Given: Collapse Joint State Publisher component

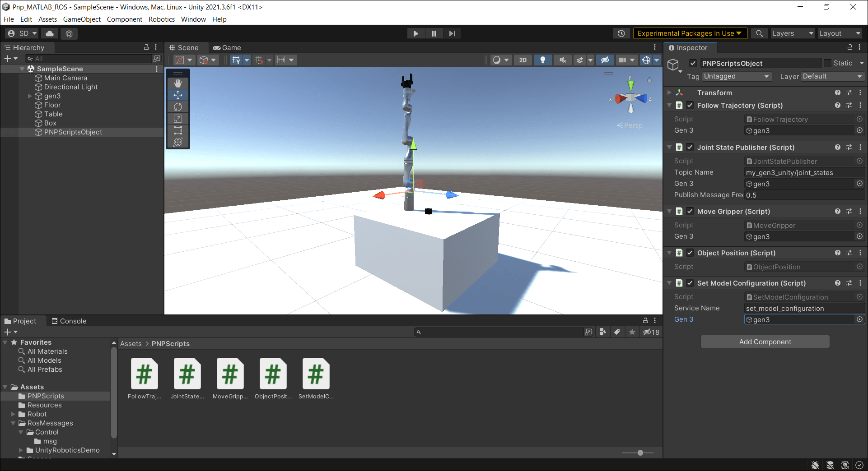Looking at the screenshot, I should (669, 148).
